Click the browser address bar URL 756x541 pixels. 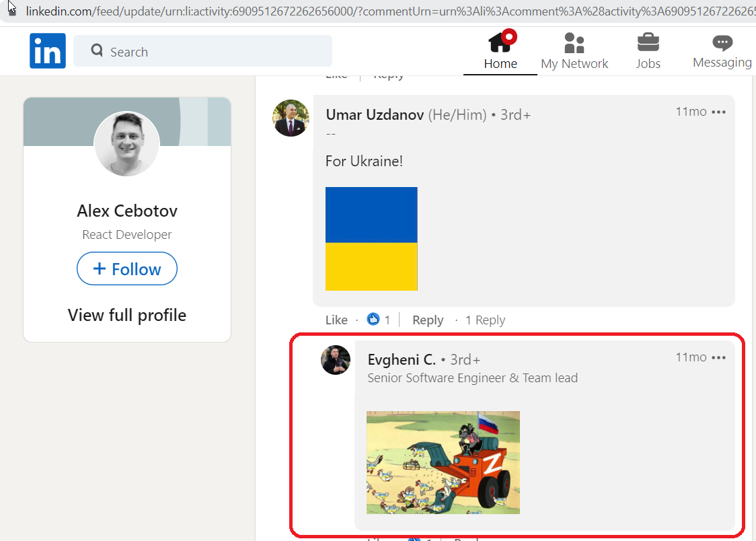(x=390, y=11)
